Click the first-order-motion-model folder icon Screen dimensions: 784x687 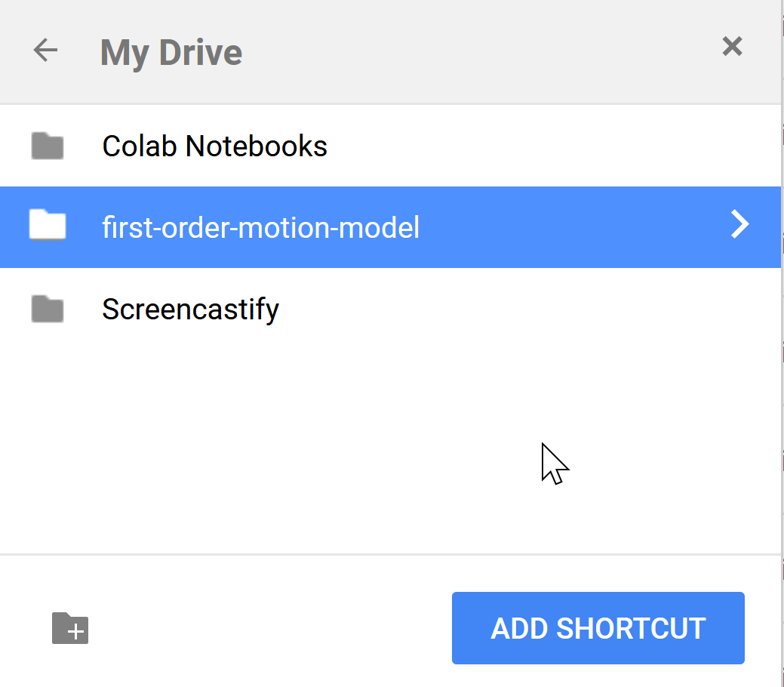[48, 225]
